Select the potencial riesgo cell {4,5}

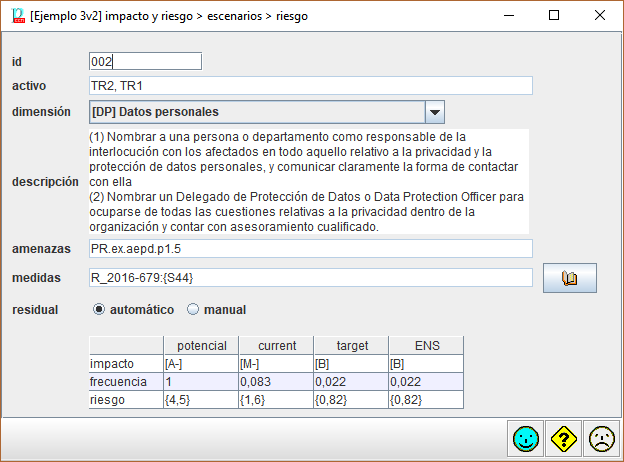tap(200, 400)
